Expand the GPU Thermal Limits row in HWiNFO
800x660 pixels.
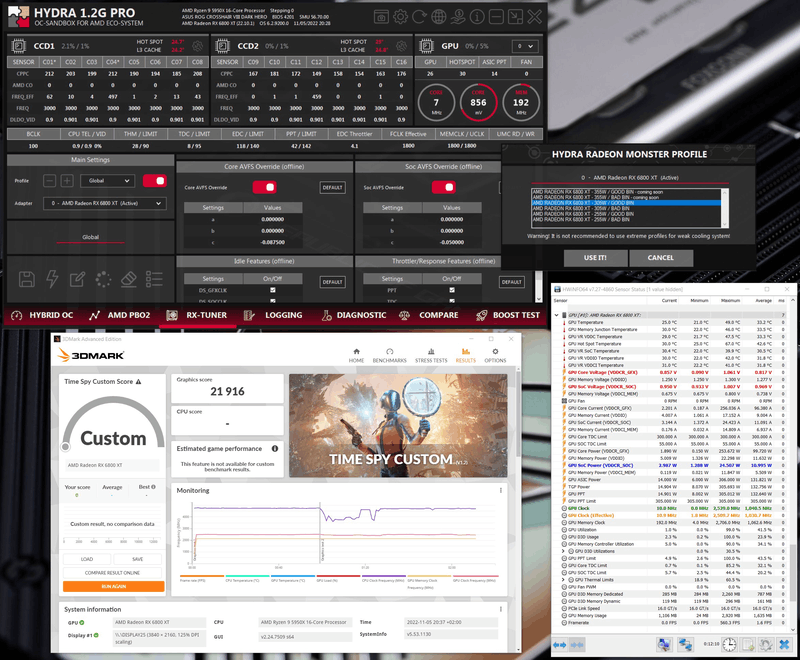click(x=563, y=579)
